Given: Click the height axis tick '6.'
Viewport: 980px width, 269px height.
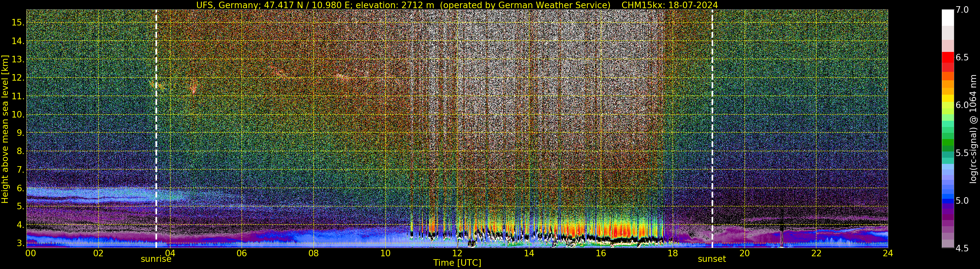Looking at the screenshot, I should click(20, 188).
